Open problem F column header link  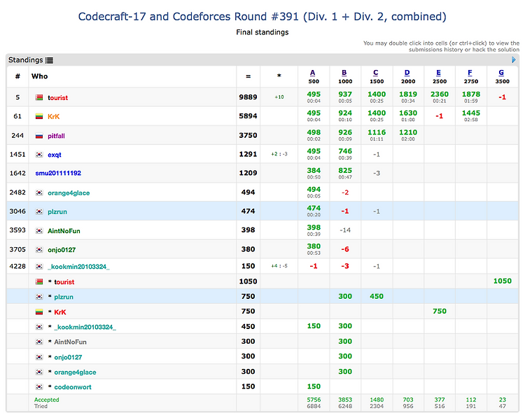pos(470,73)
